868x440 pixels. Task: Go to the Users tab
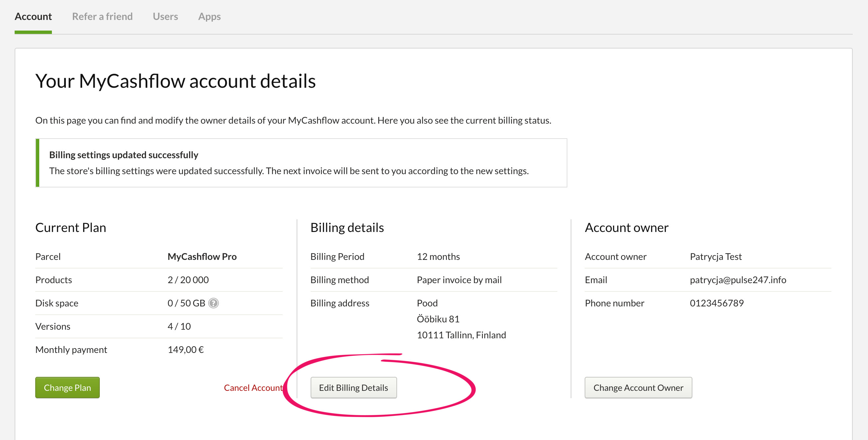165,17
